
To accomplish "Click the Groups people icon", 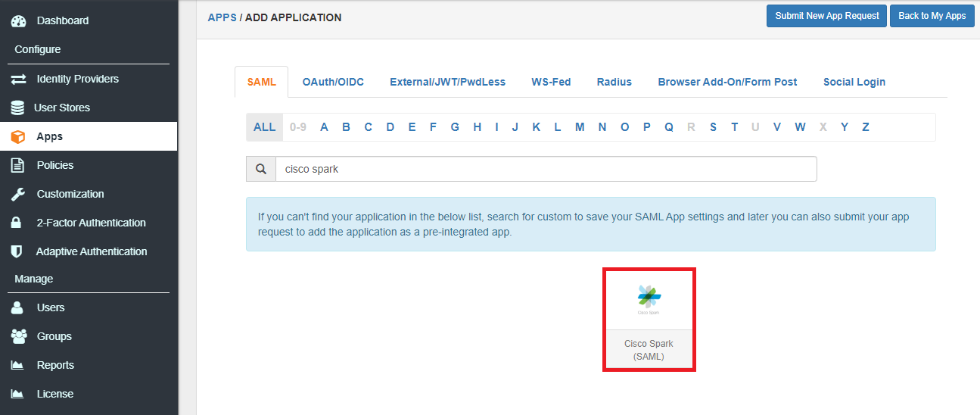I will coord(18,336).
